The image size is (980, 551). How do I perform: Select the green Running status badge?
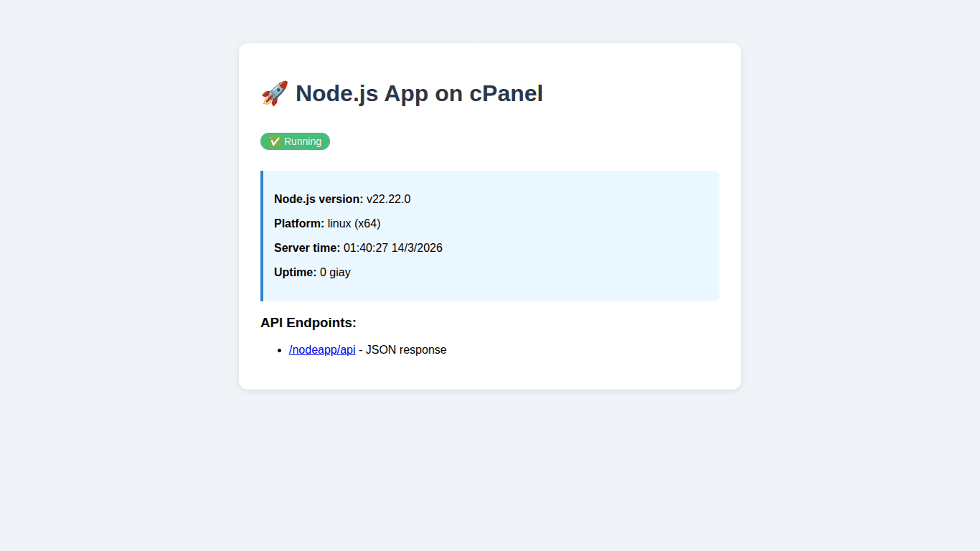pyautogui.click(x=295, y=141)
